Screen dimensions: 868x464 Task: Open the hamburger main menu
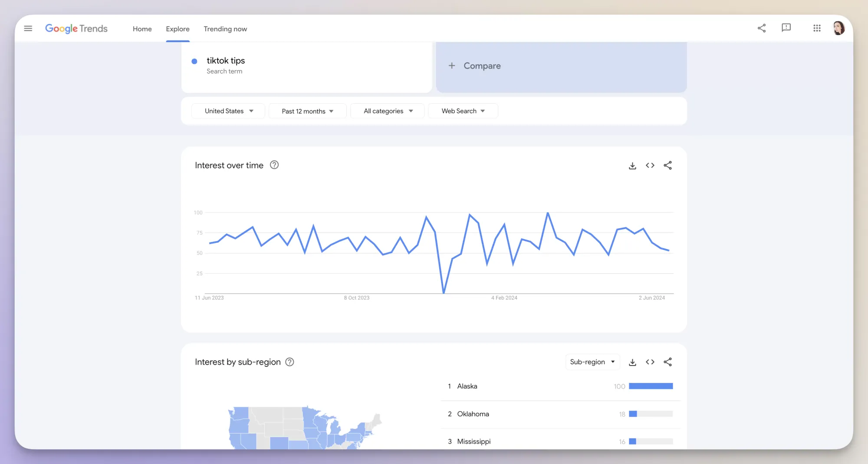28,29
